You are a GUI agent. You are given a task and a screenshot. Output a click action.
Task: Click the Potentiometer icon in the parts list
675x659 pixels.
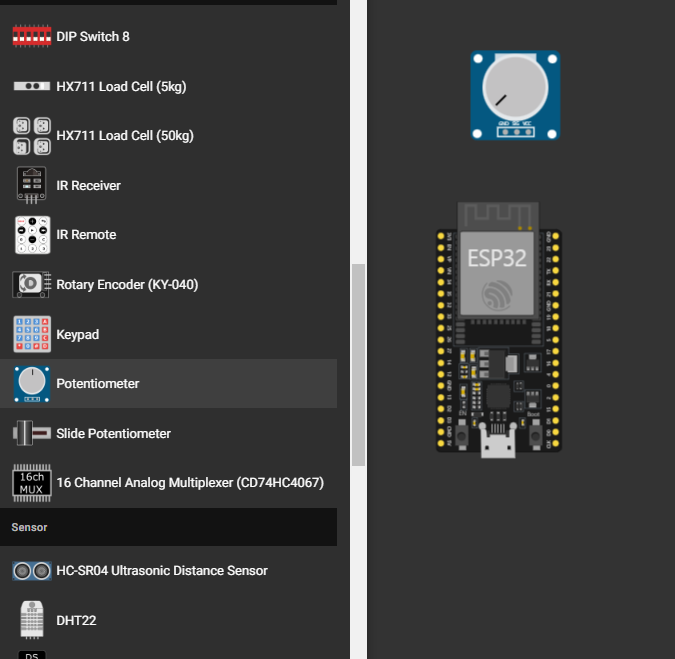pyautogui.click(x=32, y=384)
